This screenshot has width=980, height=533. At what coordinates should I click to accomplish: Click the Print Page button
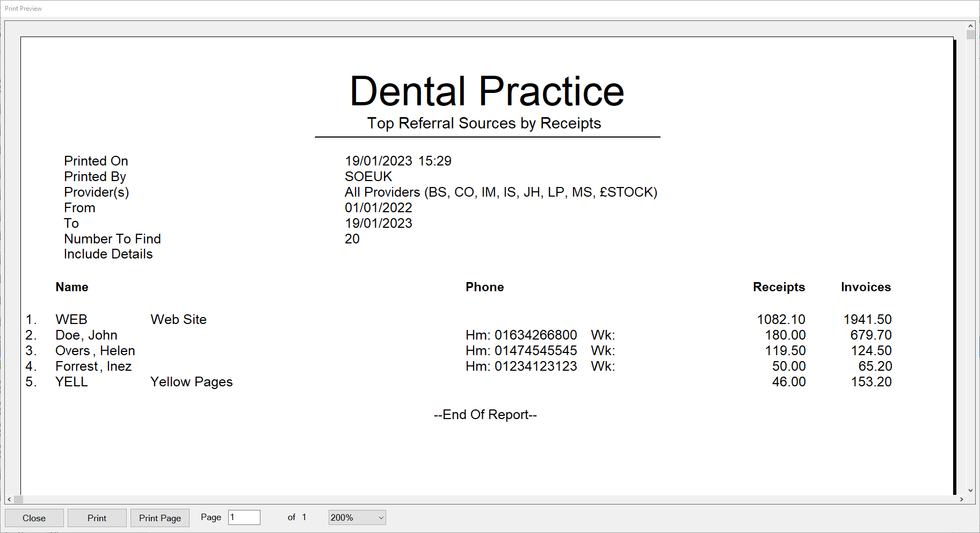click(160, 518)
